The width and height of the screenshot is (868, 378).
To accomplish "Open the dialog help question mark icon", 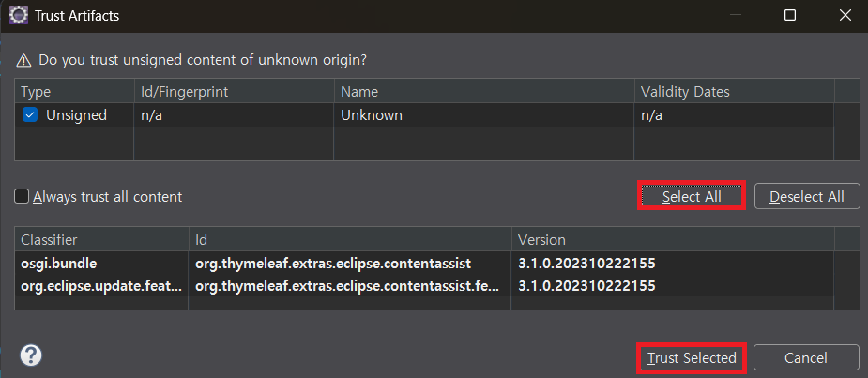I will click(31, 355).
